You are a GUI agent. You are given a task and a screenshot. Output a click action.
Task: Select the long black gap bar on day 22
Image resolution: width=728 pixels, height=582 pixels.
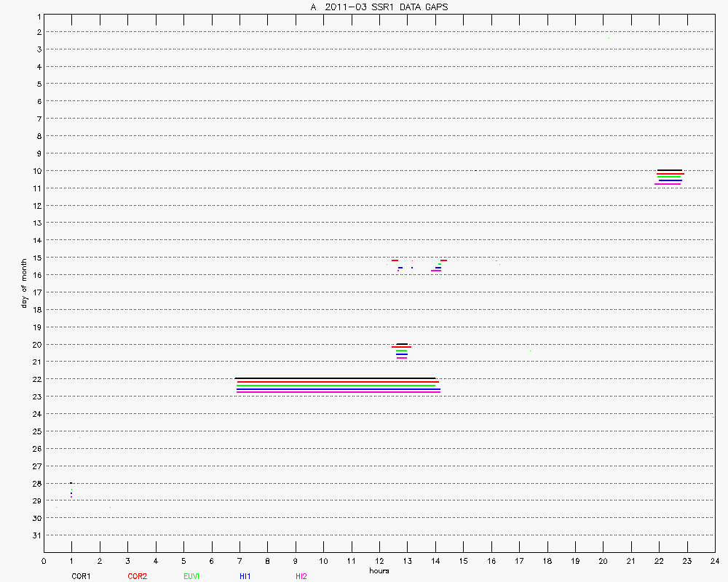(335, 378)
